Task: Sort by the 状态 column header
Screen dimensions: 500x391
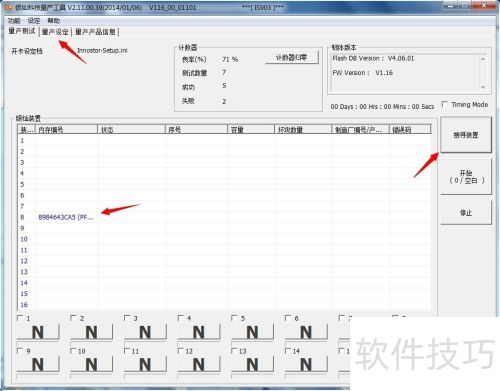Action: pos(131,130)
